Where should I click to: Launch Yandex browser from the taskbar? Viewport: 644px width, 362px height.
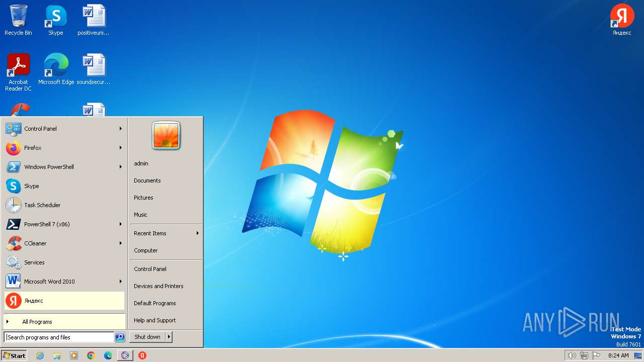coord(142,355)
